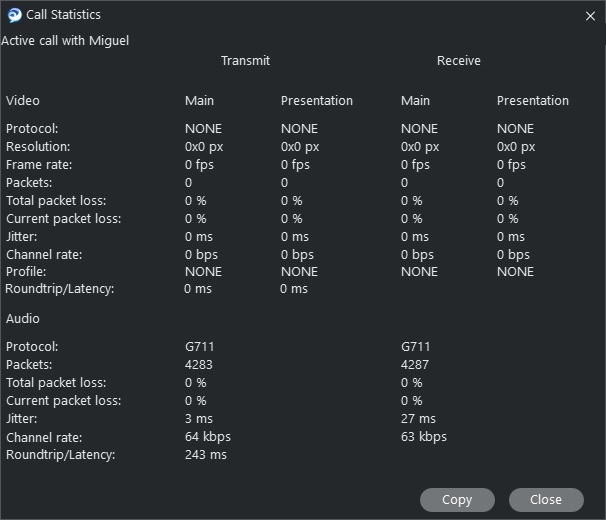
Task: Click the Receive column heading
Action: pyautogui.click(x=458, y=61)
